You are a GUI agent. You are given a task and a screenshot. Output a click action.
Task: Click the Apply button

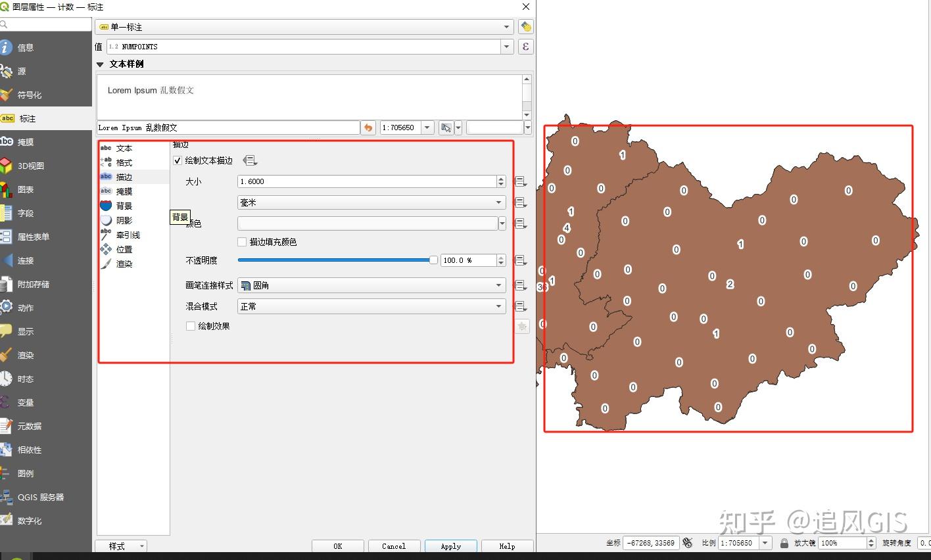(x=450, y=546)
